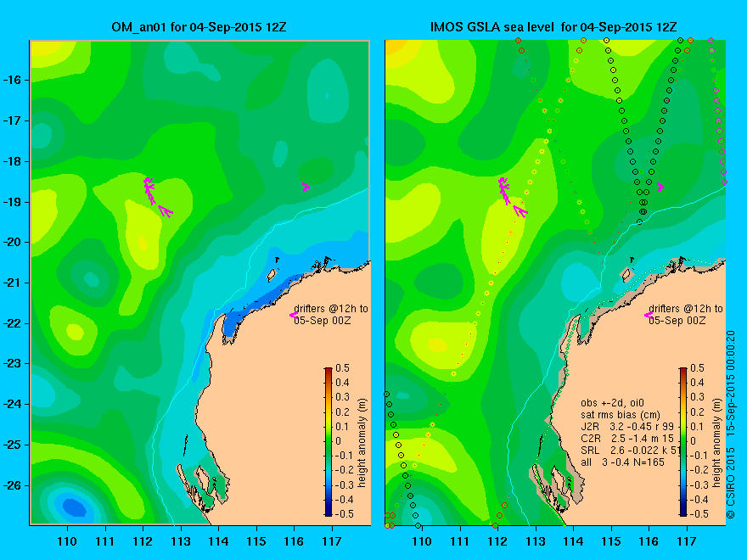Click longitude label 114 under the left map
This screenshot has height=560, width=747.
[x=218, y=541]
